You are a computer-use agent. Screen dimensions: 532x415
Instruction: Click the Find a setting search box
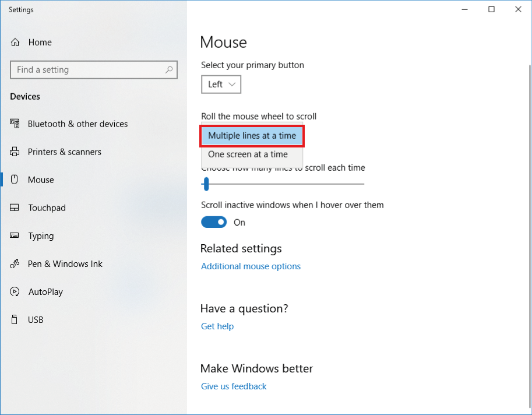[x=87, y=70]
